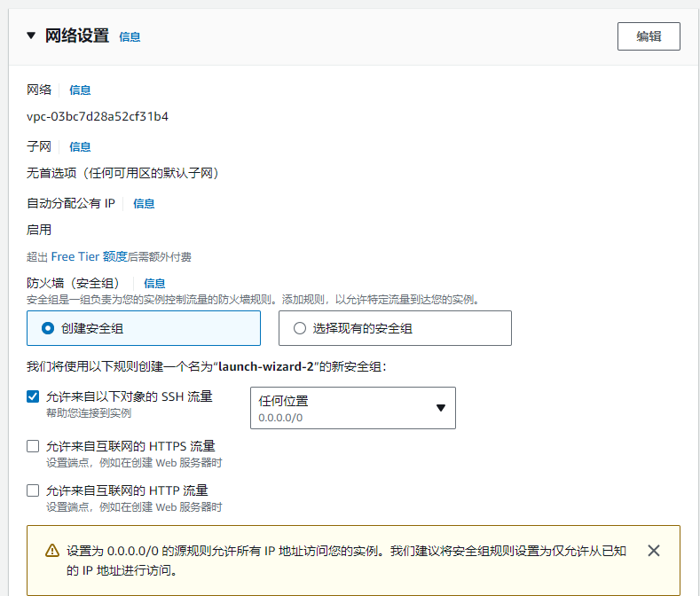
Task: Click the dropdown arrow in SSH source box
Action: tap(441, 408)
